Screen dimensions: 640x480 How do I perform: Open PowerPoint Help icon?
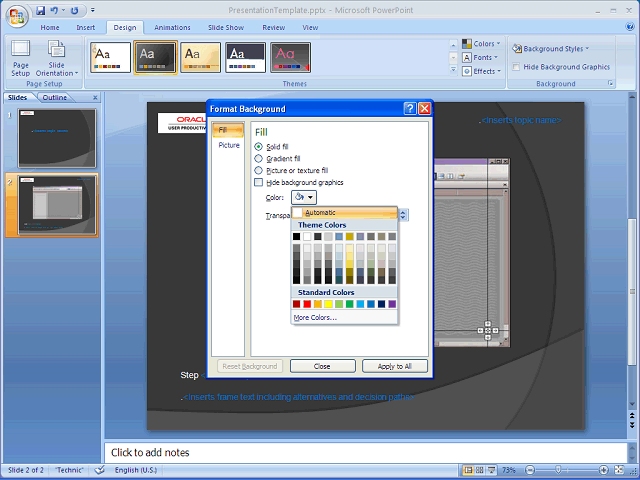(x=630, y=27)
